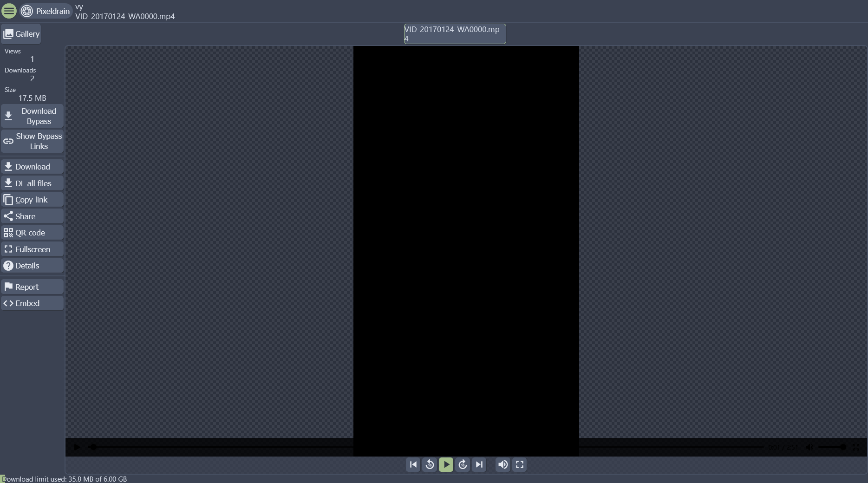Image resolution: width=868 pixels, height=483 pixels.
Task: Rewind the video 10 seconds
Action: click(430, 464)
